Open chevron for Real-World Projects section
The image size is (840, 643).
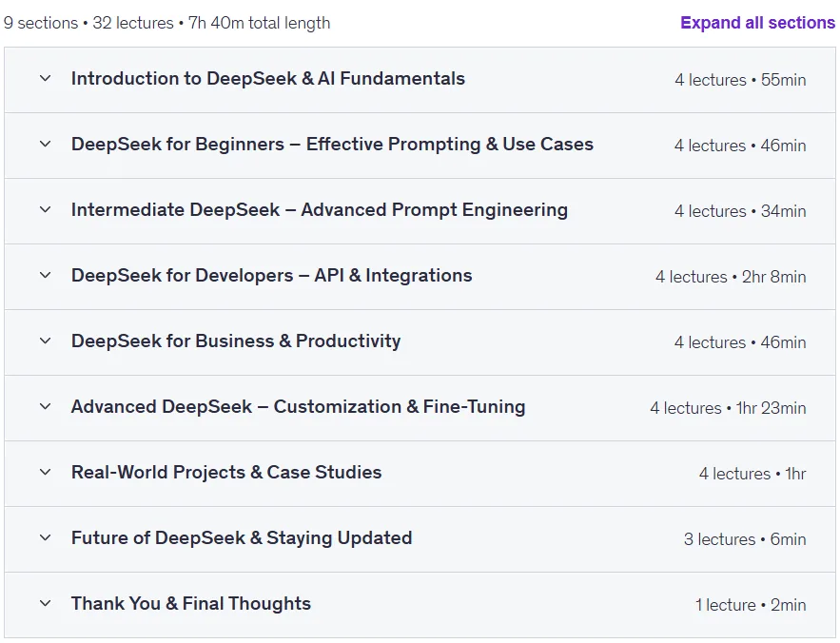46,472
